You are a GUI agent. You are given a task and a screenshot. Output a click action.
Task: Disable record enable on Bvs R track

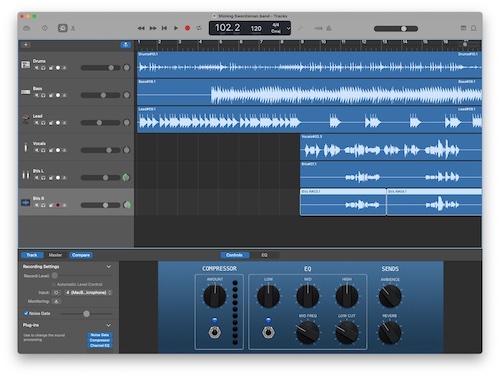[x=58, y=205]
